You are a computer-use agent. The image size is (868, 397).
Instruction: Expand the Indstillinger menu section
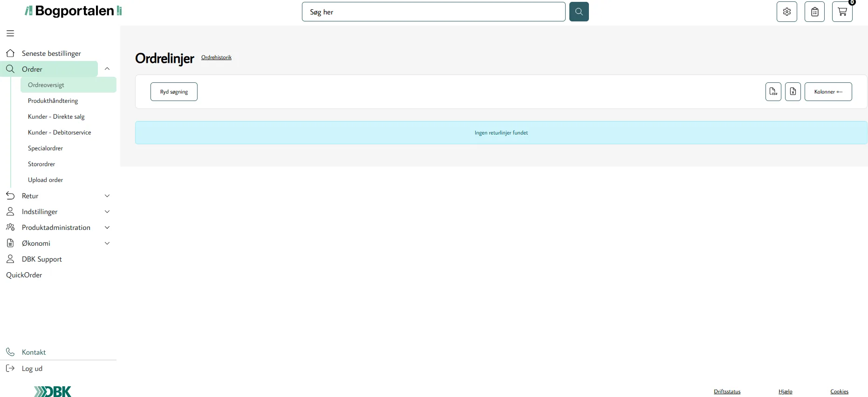pos(107,212)
